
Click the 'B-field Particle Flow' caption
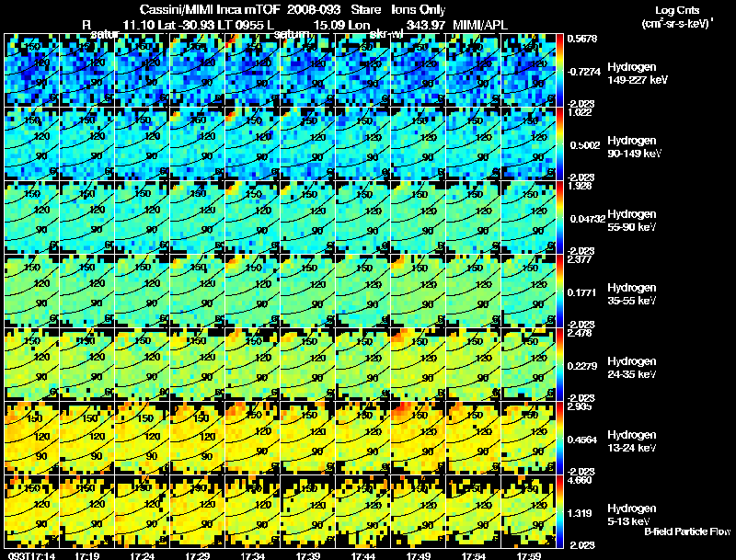687,531
